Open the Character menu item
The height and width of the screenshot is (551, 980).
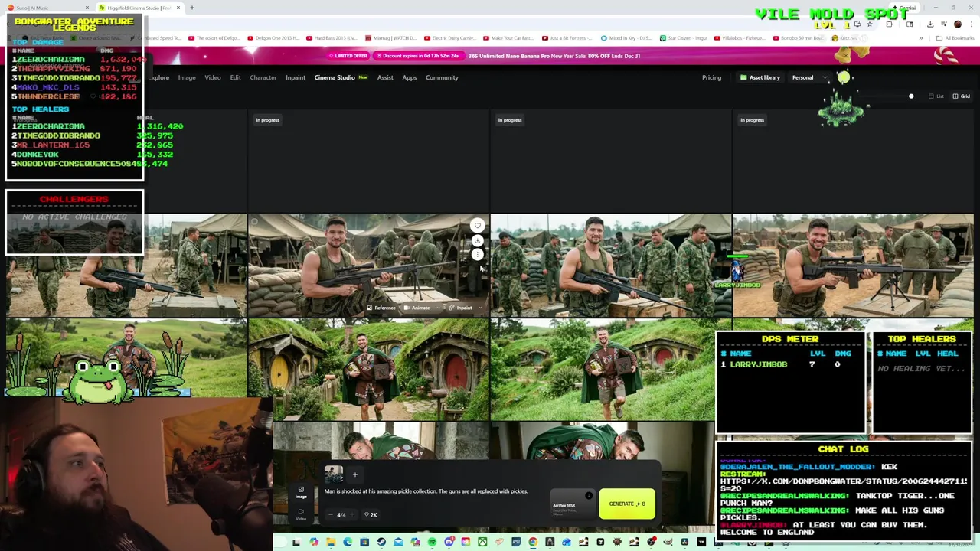[x=263, y=77]
